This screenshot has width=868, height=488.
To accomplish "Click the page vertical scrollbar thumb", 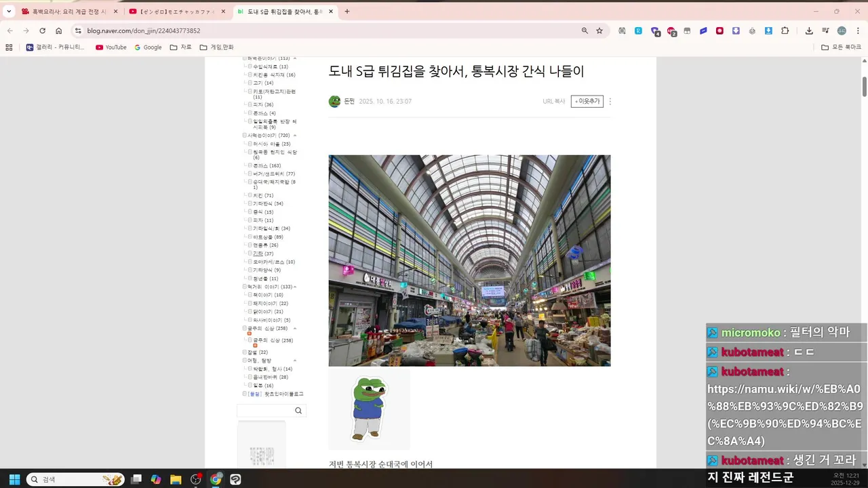I will 865,87.
